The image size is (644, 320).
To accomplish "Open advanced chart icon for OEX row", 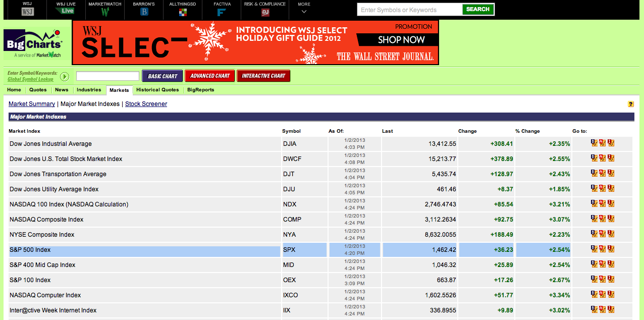I will 602,280.
